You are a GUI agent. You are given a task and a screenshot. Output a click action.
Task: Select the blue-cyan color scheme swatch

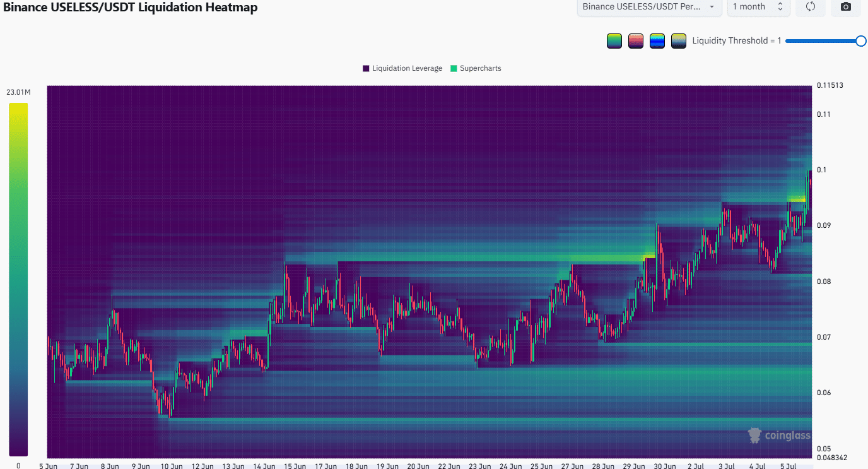[x=657, y=41]
